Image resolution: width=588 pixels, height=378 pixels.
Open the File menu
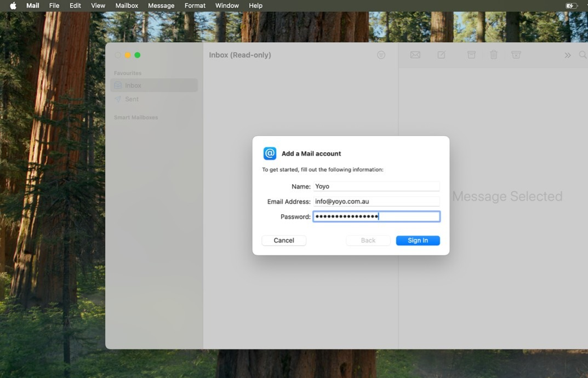click(x=54, y=5)
